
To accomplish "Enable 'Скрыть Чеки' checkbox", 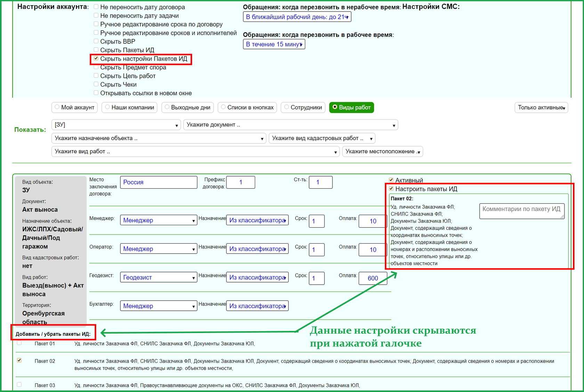I will coord(96,84).
